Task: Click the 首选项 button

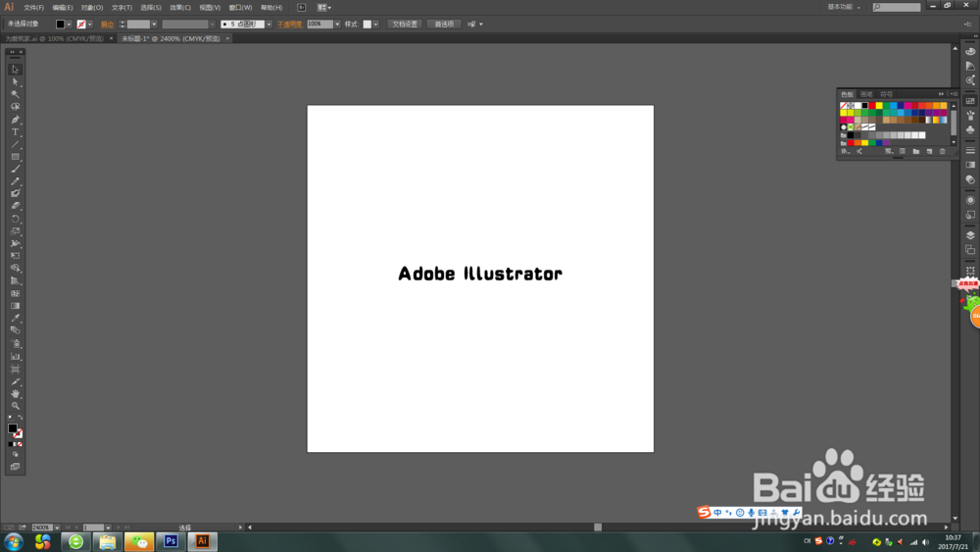Action: tap(444, 25)
